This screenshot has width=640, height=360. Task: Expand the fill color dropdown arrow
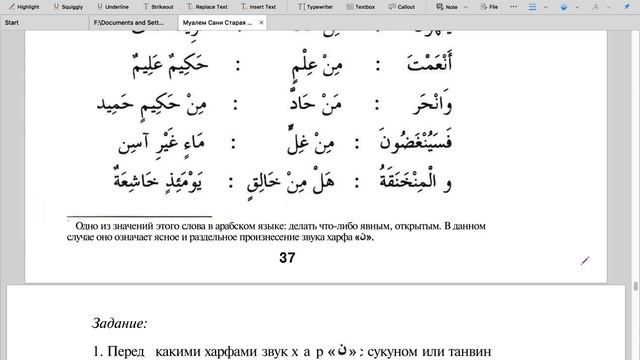point(577,7)
